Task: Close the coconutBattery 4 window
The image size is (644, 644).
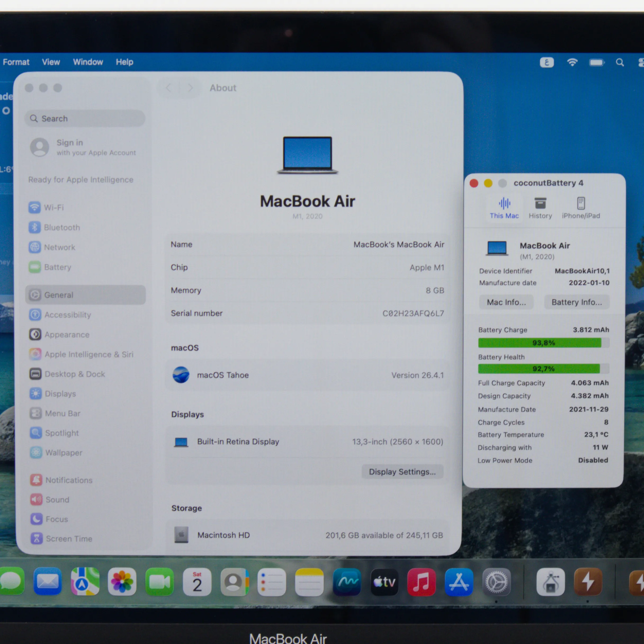Action: pyautogui.click(x=474, y=183)
